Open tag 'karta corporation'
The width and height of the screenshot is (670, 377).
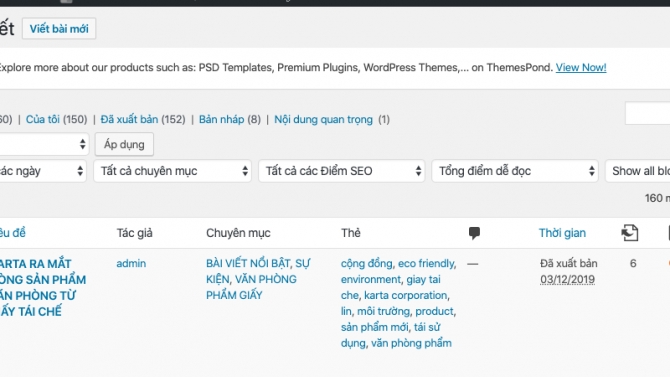(x=406, y=295)
